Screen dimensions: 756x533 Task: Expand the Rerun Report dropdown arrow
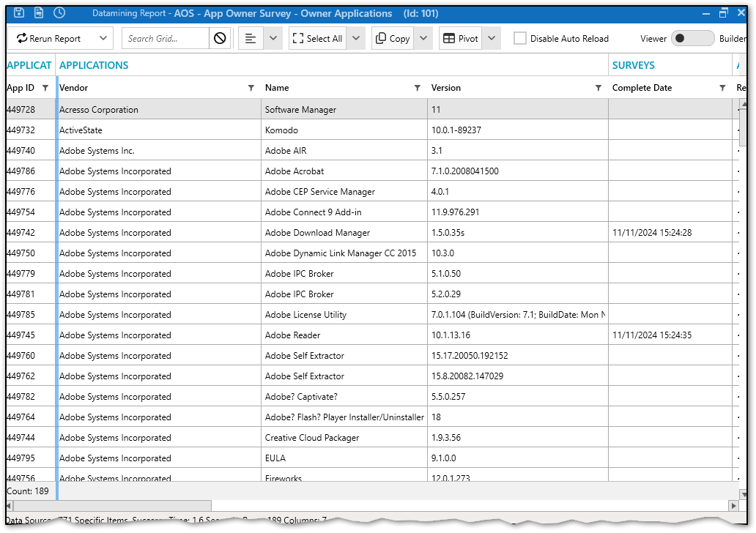[103, 39]
